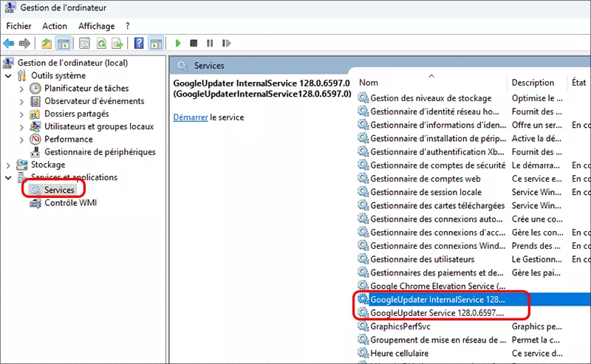
Task: Select Contrôle WMI in the tree
Action: tap(70, 203)
